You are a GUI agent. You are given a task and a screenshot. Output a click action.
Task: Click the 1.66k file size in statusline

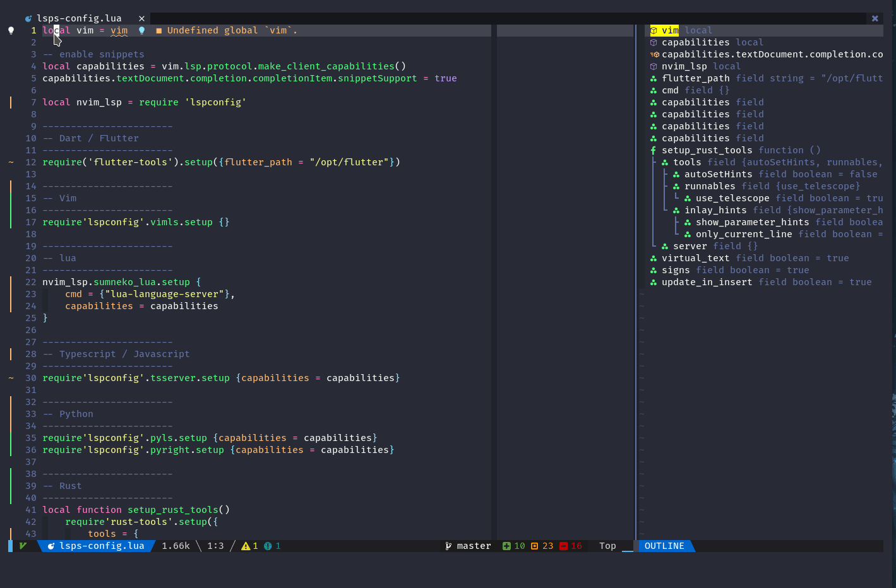click(176, 546)
